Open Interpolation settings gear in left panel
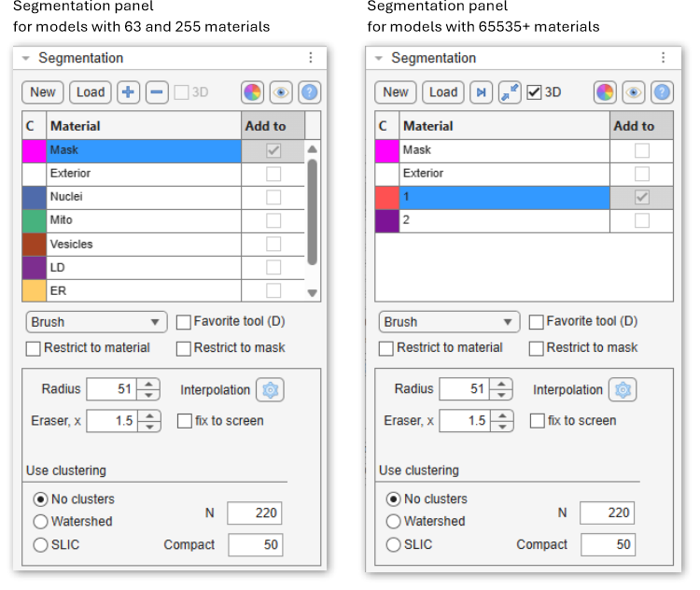The height and width of the screenshot is (590, 700). point(270,390)
